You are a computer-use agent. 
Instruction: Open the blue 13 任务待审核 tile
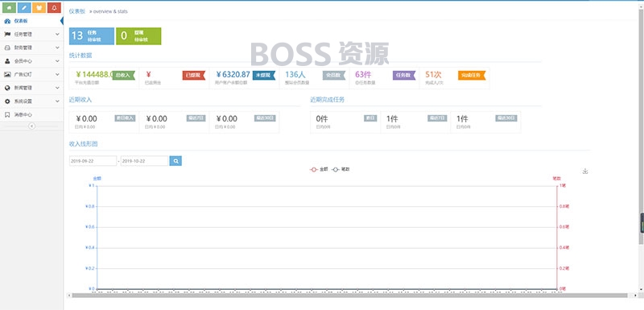pyautogui.click(x=92, y=36)
